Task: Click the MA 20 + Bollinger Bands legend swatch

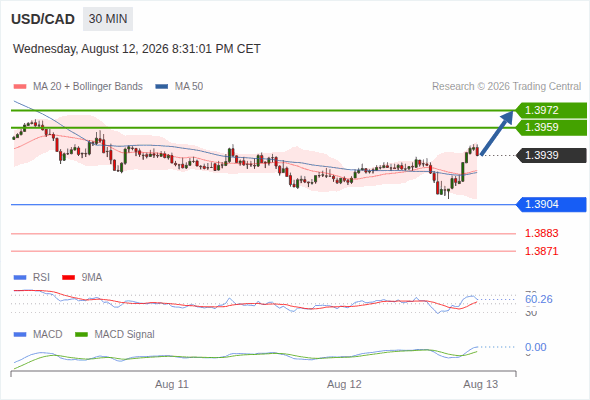Action: [20, 87]
